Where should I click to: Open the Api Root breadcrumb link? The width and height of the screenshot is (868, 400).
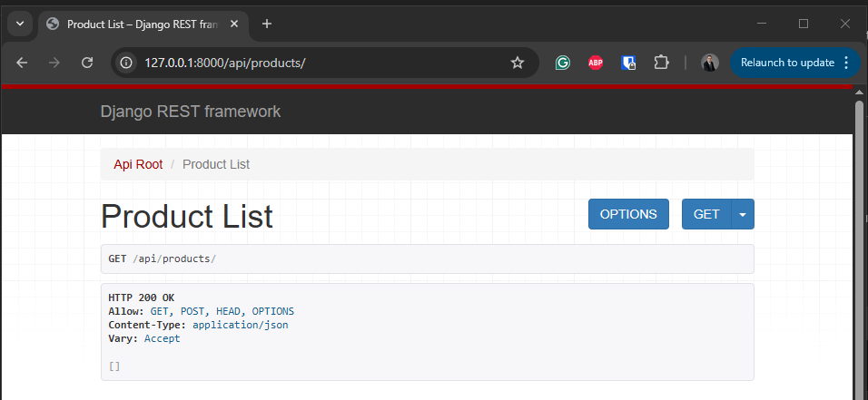point(138,164)
